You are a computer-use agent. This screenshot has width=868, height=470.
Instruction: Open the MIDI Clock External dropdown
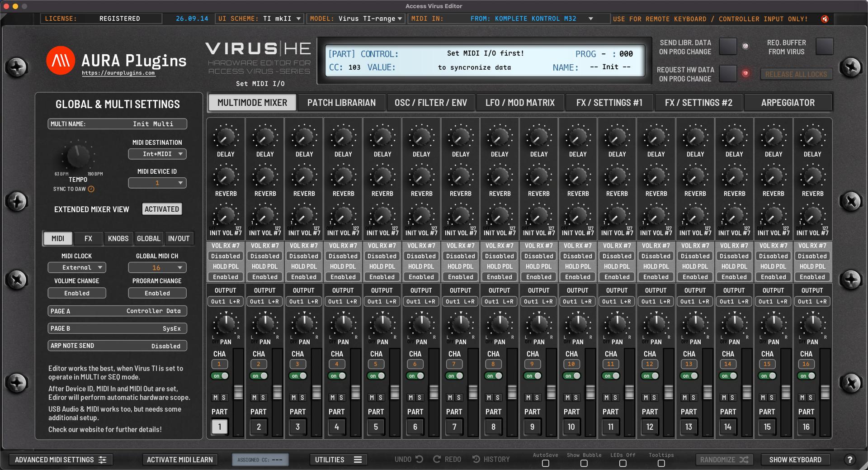pyautogui.click(x=77, y=267)
